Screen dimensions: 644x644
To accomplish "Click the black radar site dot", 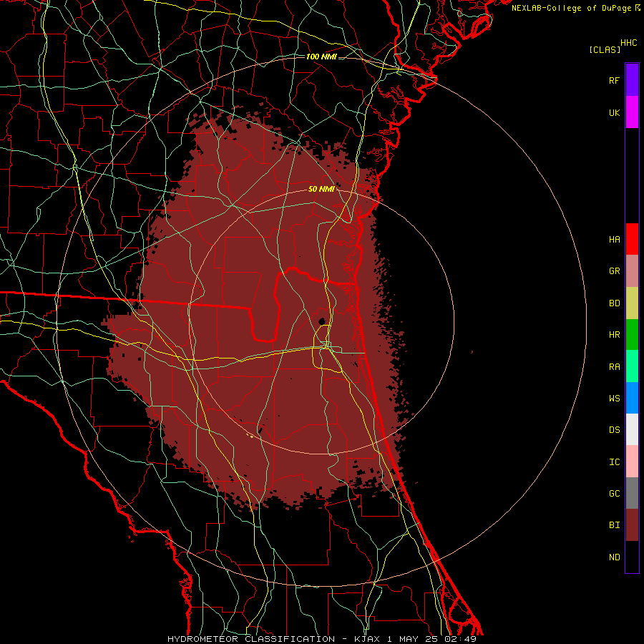I will (x=321, y=321).
